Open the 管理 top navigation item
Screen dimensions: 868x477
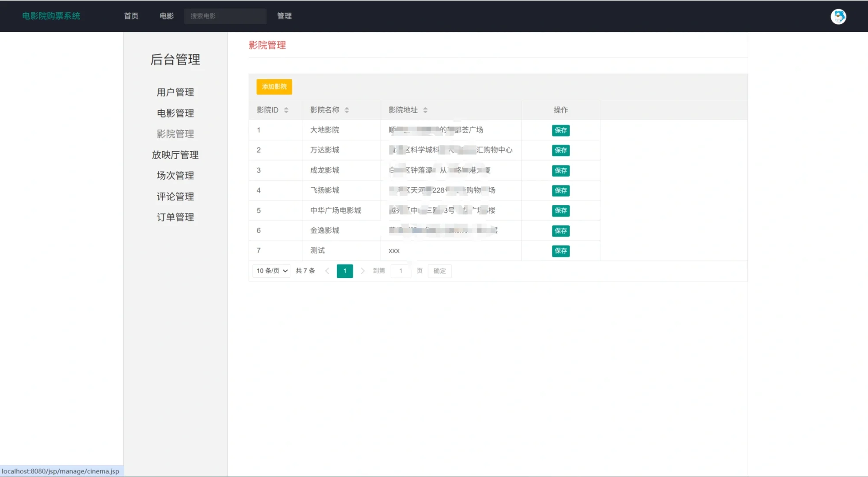click(x=284, y=16)
